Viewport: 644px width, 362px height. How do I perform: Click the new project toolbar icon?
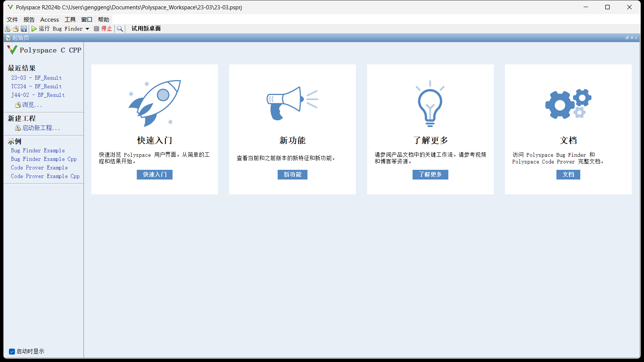(7, 29)
